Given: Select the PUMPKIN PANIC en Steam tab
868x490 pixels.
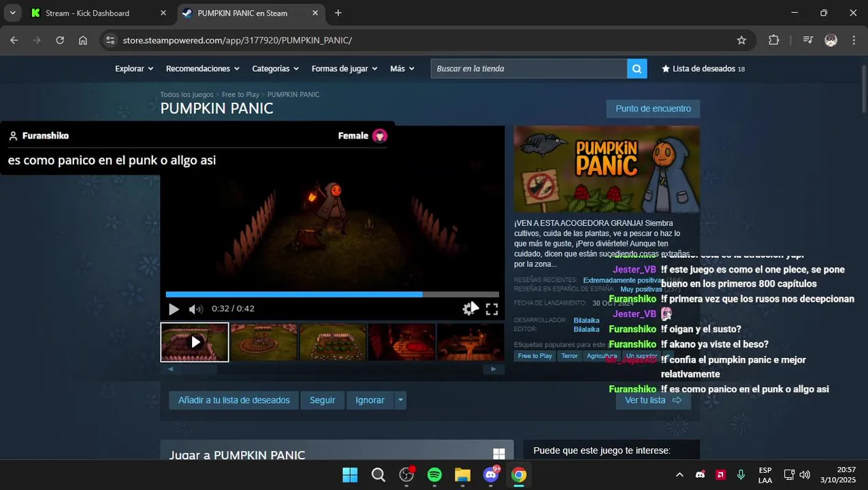Looking at the screenshot, I should click(251, 13).
